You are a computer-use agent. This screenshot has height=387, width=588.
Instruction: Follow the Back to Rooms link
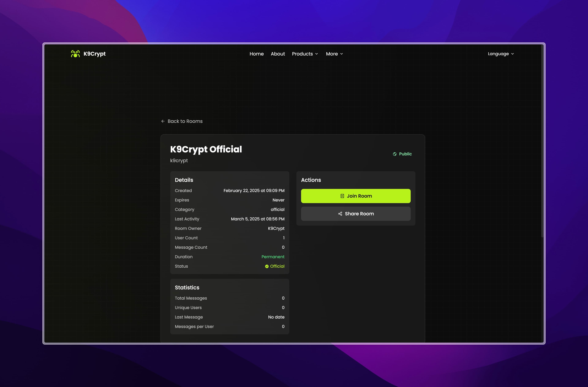pos(185,121)
